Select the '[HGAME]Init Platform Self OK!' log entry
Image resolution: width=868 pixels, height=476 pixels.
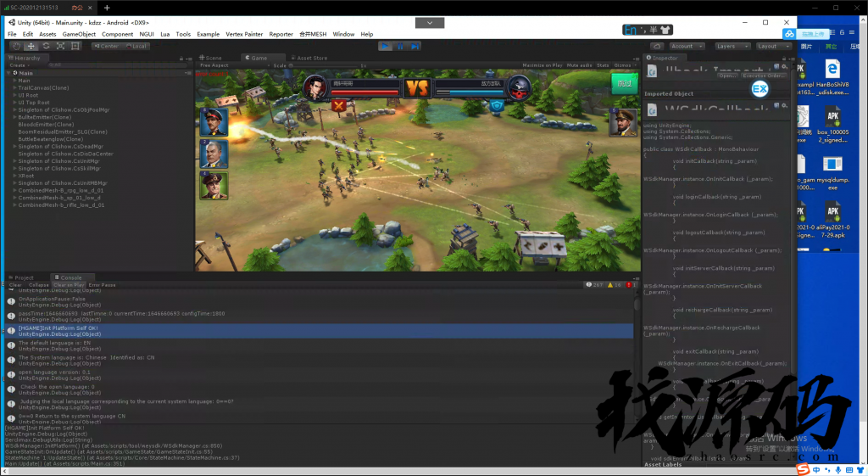[319, 331]
